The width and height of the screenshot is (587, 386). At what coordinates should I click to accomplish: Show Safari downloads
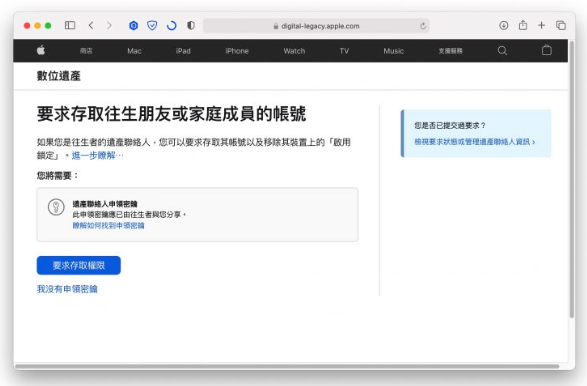[x=504, y=25]
